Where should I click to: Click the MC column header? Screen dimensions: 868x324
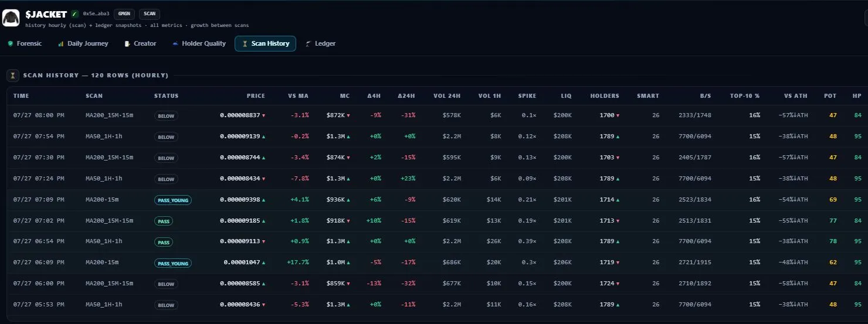(345, 96)
